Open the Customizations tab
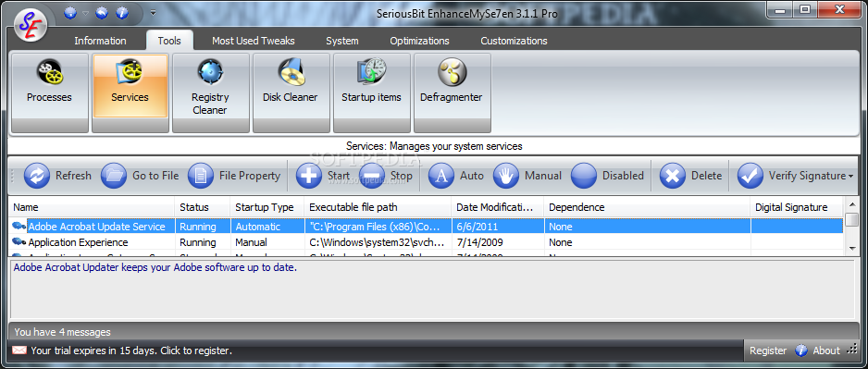The width and height of the screenshot is (868, 369). coord(514,41)
